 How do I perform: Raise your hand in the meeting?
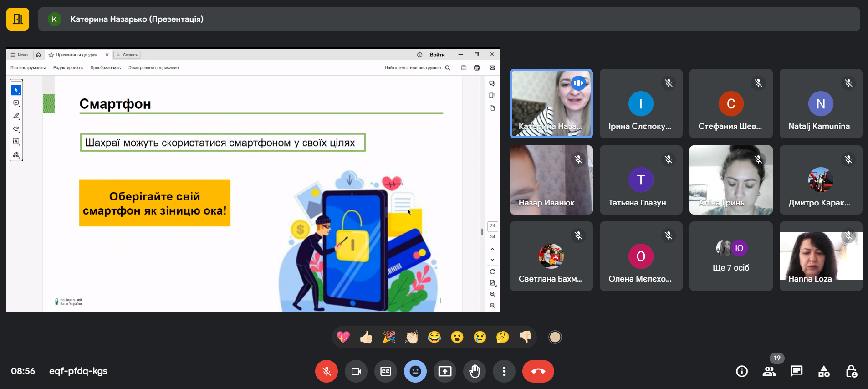pos(475,371)
